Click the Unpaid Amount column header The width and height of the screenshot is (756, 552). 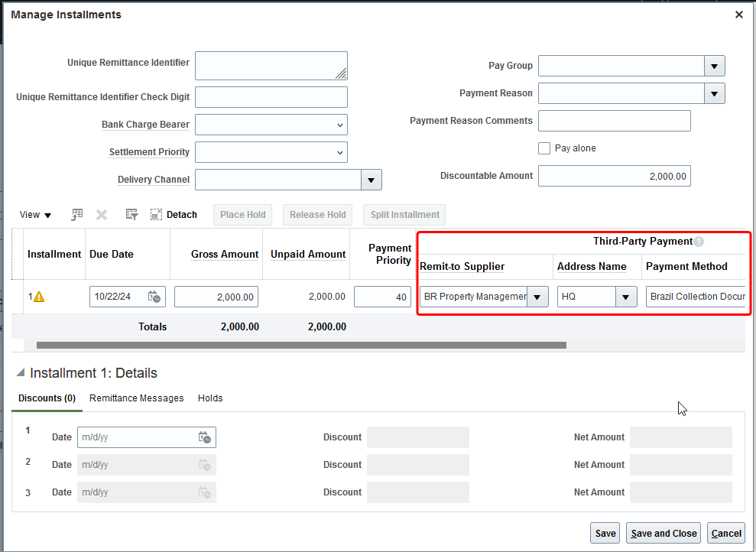tap(308, 254)
